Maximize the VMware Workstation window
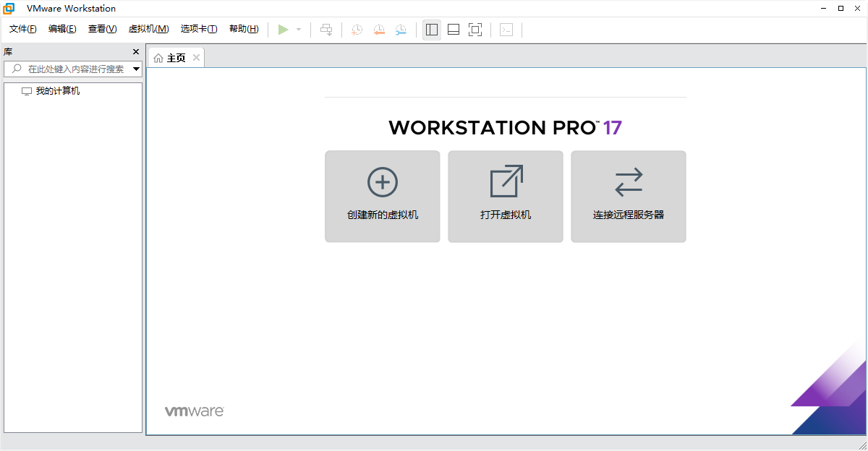Viewport: 868px width, 451px height. pos(841,8)
